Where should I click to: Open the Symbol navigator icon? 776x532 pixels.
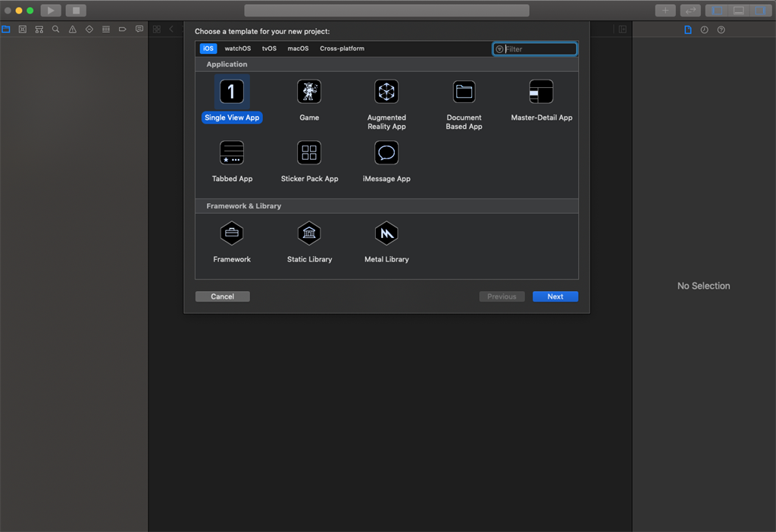[x=39, y=30]
